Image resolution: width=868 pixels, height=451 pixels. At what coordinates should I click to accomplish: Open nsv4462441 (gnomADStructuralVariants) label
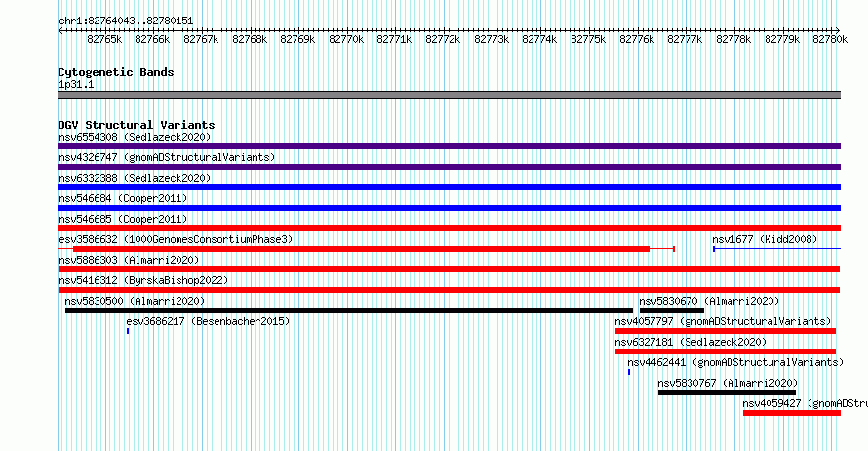coord(735,362)
